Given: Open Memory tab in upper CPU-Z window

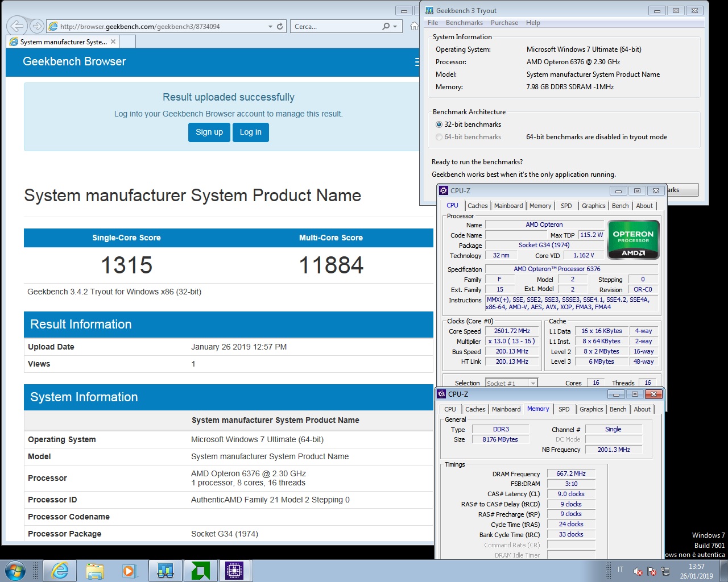Looking at the screenshot, I should coord(540,206).
